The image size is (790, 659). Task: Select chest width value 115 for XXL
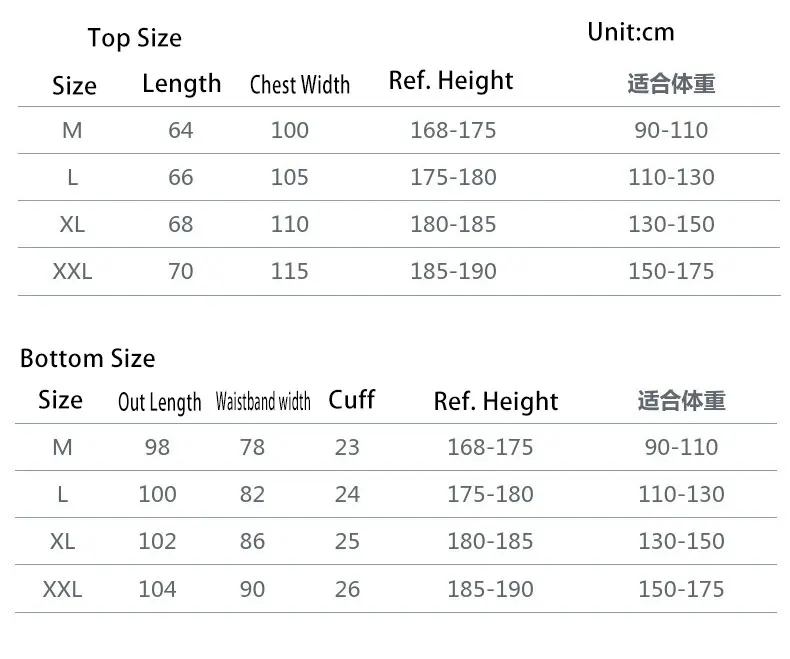click(x=290, y=271)
